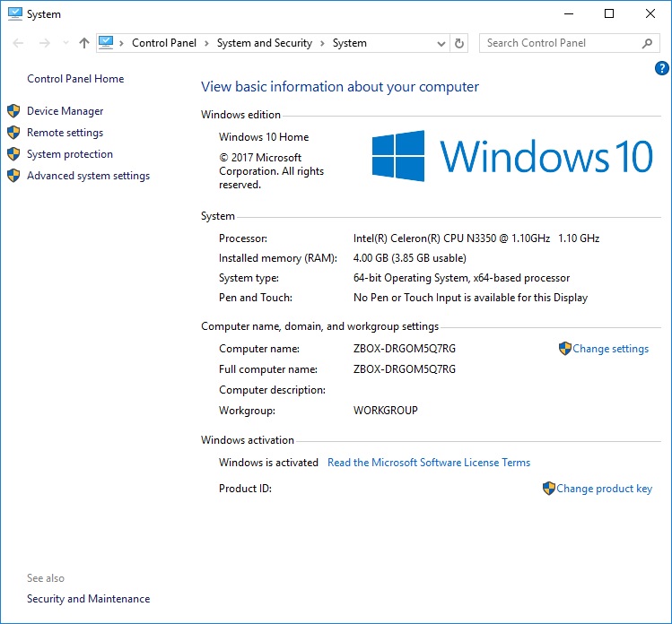Click shield icon next to Change product key
Screen dimensions: 672x624
click(x=548, y=489)
